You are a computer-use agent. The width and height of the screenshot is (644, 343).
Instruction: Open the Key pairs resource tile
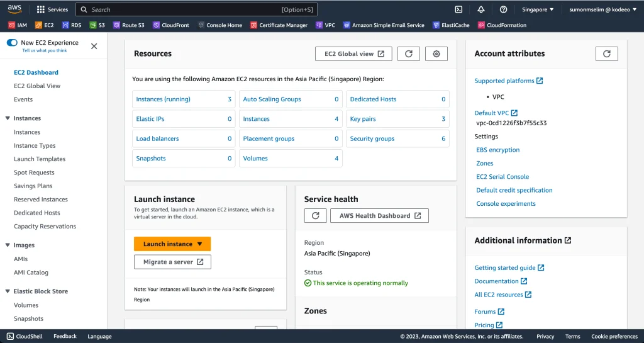pyautogui.click(x=397, y=119)
